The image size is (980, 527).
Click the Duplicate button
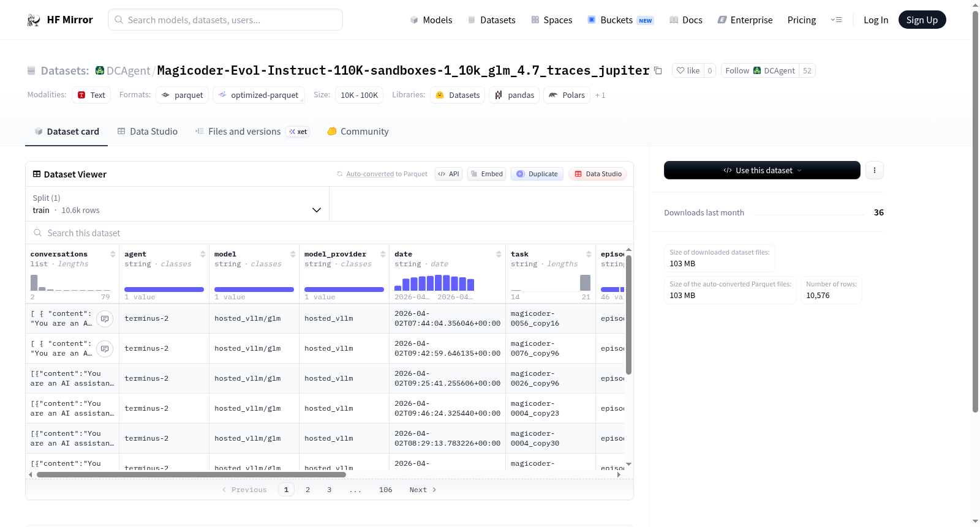click(x=537, y=174)
